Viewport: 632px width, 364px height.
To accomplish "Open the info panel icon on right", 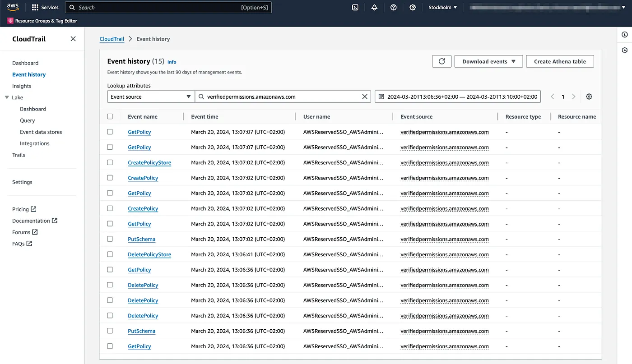I will point(625,35).
